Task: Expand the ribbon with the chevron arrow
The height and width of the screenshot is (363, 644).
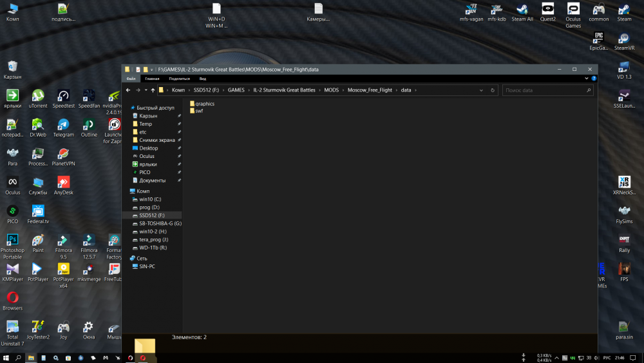Action: click(x=587, y=79)
